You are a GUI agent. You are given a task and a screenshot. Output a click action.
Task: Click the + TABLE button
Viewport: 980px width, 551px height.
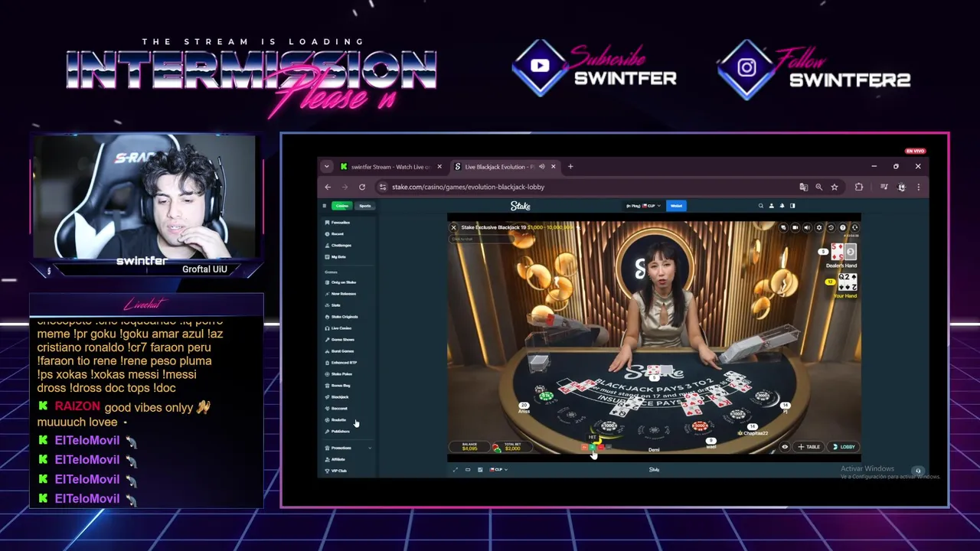(808, 447)
